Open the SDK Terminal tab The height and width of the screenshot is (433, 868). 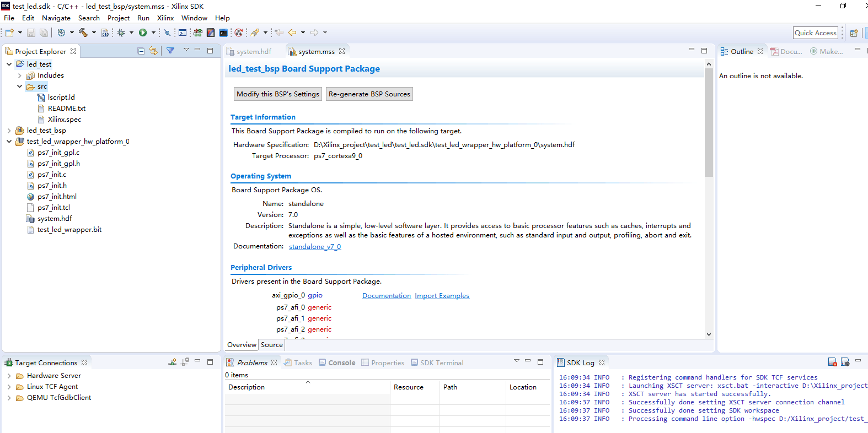click(437, 362)
